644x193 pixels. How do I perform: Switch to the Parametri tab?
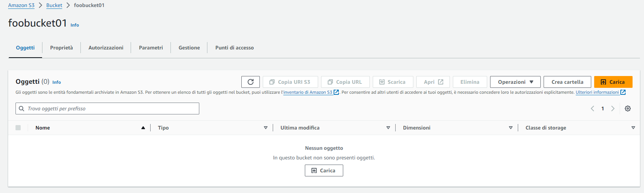coord(151,48)
